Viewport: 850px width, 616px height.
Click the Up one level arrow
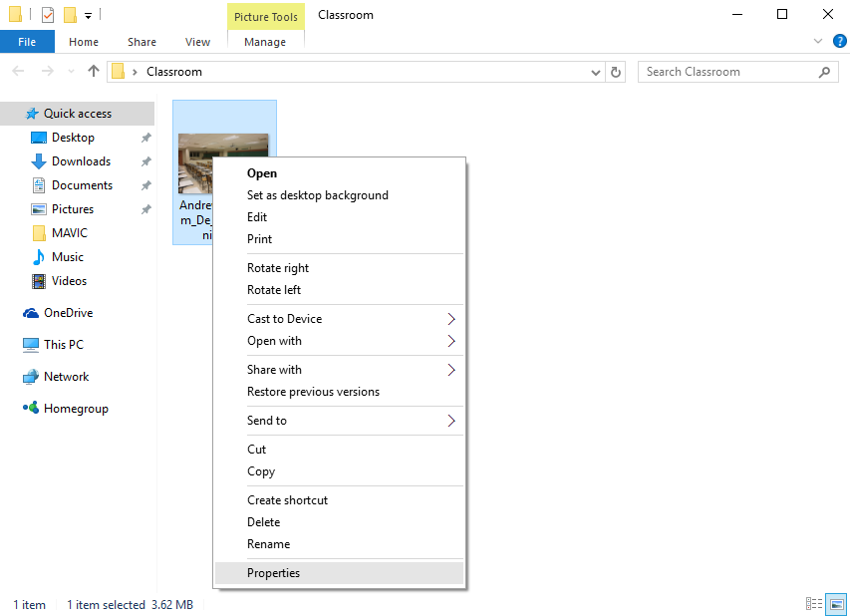click(x=94, y=72)
